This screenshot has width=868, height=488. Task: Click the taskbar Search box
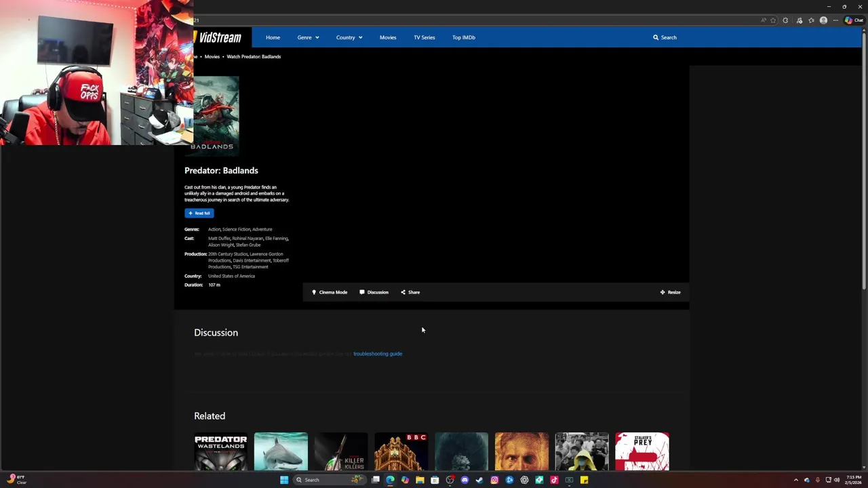[x=330, y=480]
